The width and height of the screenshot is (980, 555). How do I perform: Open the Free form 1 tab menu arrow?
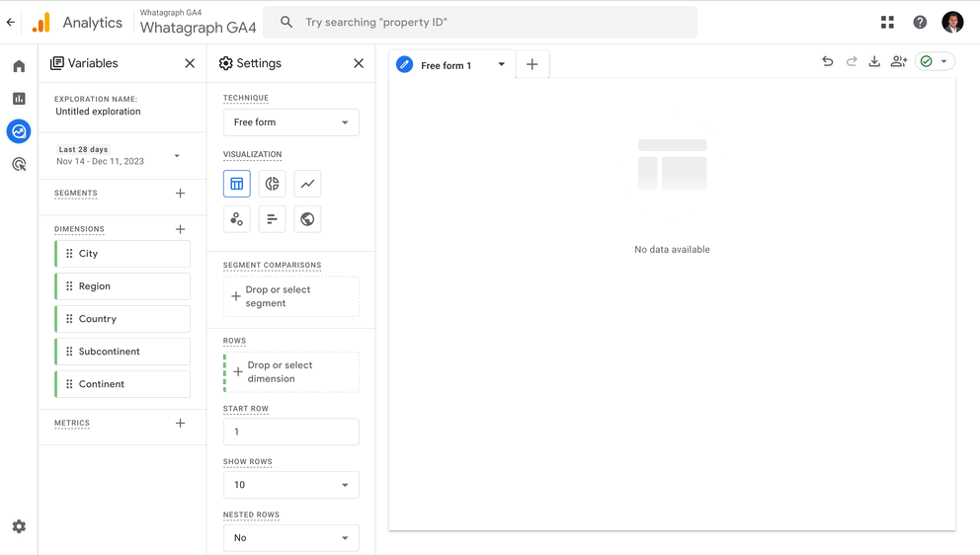(x=501, y=64)
